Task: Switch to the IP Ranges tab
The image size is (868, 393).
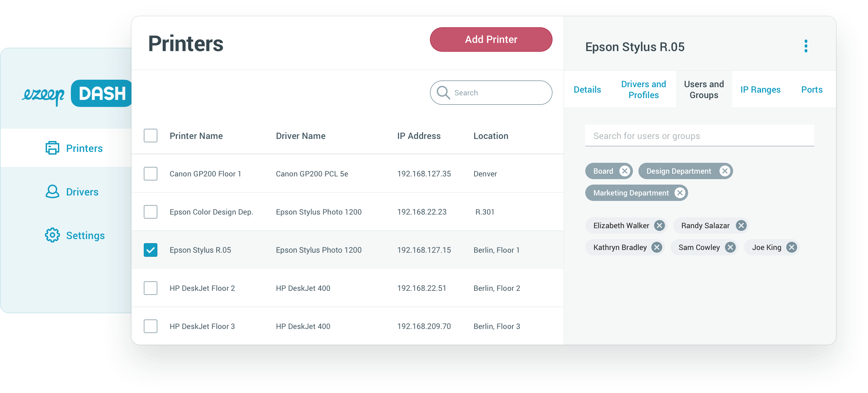Action: click(x=760, y=90)
